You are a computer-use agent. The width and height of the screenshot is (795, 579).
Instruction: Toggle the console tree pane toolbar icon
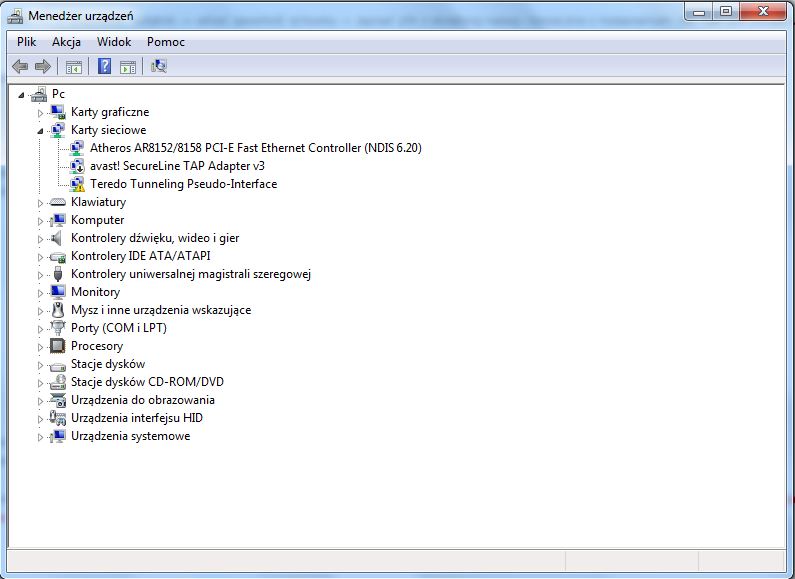(x=74, y=66)
